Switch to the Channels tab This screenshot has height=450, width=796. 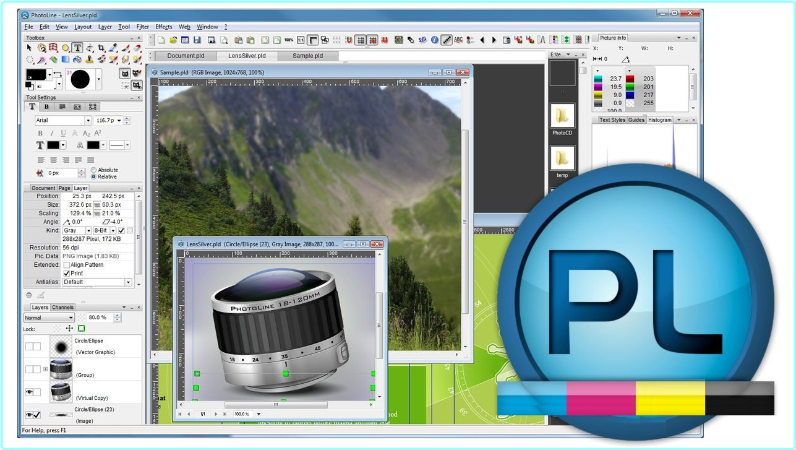coord(63,307)
